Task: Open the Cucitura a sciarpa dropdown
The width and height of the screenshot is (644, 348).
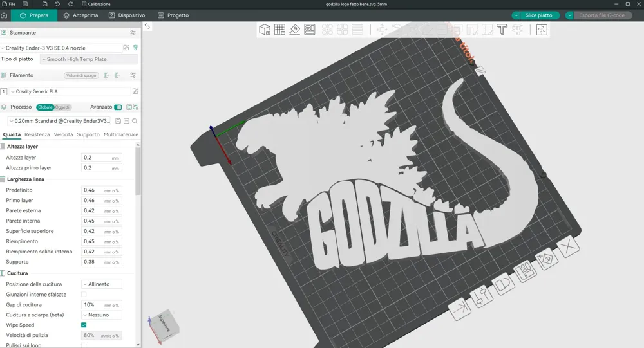Action: [x=102, y=315]
